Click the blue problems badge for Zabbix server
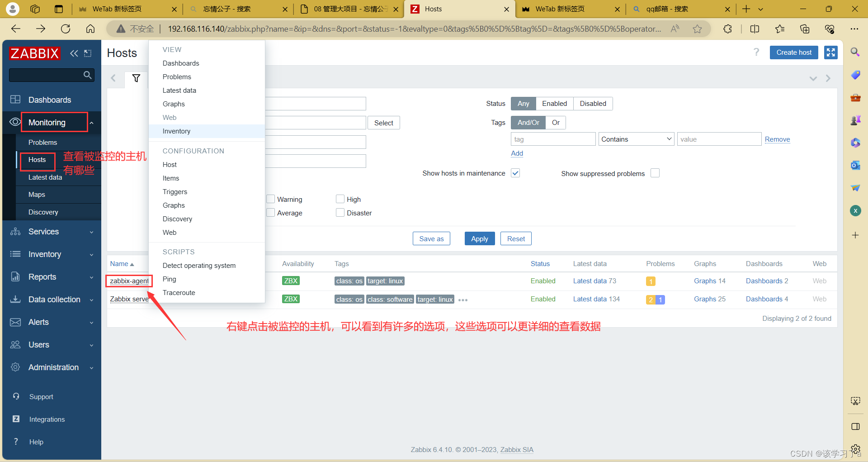 660,300
